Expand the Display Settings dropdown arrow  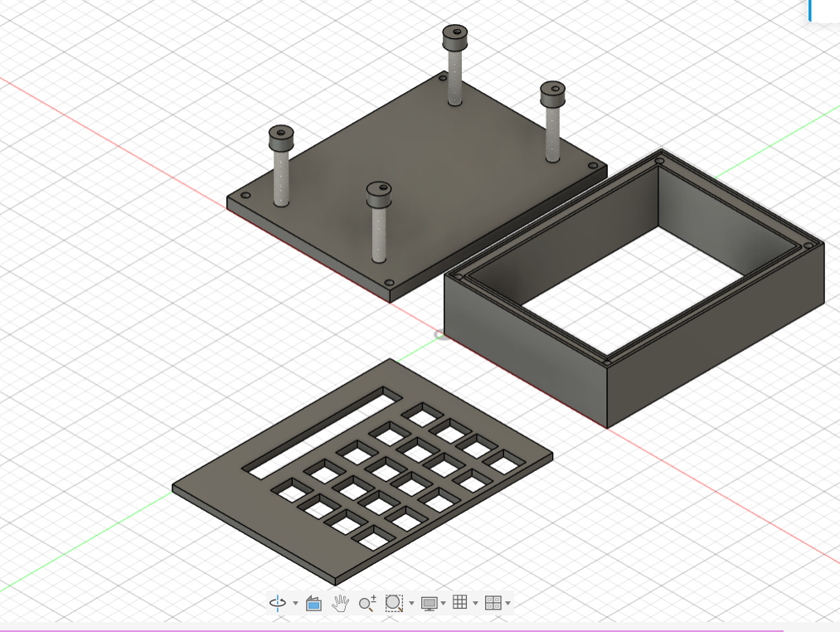pyautogui.click(x=443, y=604)
